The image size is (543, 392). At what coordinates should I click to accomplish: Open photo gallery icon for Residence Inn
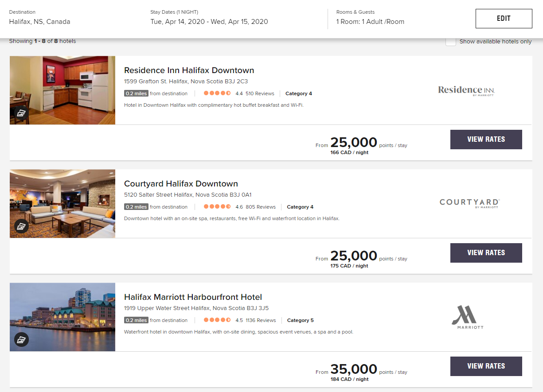pos(21,113)
